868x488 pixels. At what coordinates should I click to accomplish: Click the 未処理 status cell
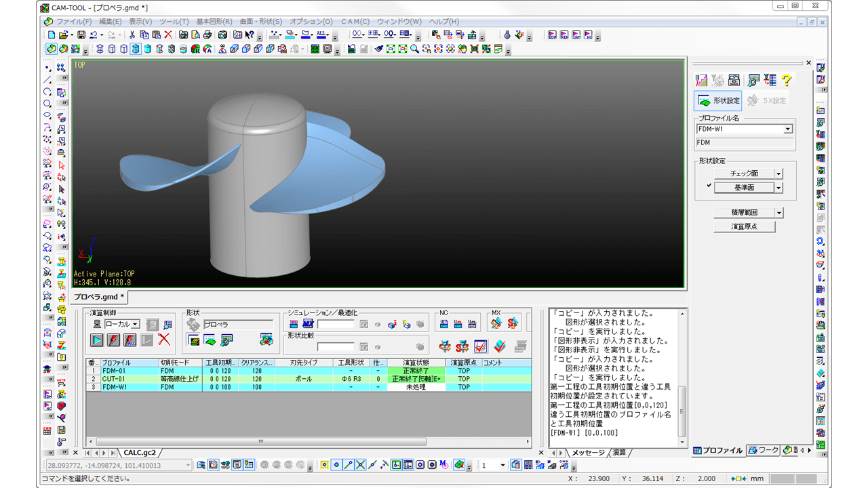[x=416, y=387]
